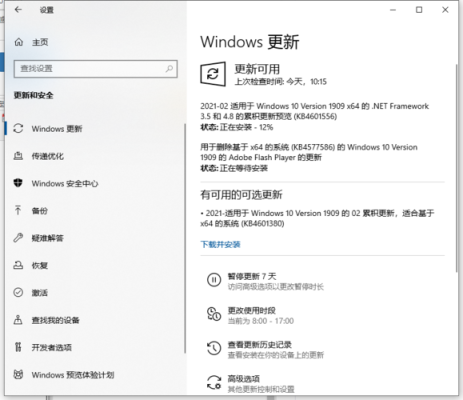Image resolution: width=463 pixels, height=400 pixels.
Task: Click the pause icon for 暂停更新 7 天
Action: pos(214,280)
